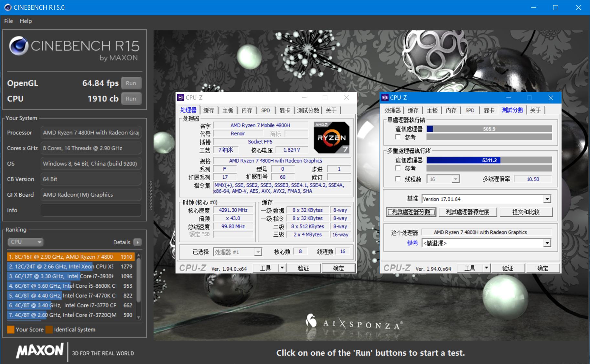Check the 线程数 thread count checkbox
This screenshot has height=364, width=590.
point(398,179)
